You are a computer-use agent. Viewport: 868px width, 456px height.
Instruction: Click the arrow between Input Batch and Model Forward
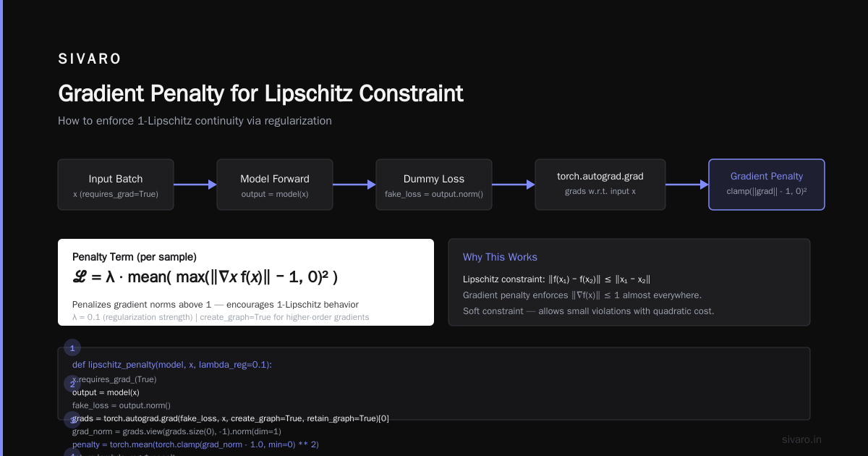[195, 185]
